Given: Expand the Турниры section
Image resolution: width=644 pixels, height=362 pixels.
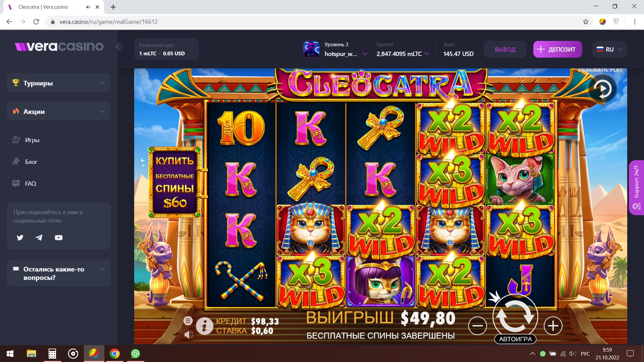Looking at the screenshot, I should (x=59, y=83).
